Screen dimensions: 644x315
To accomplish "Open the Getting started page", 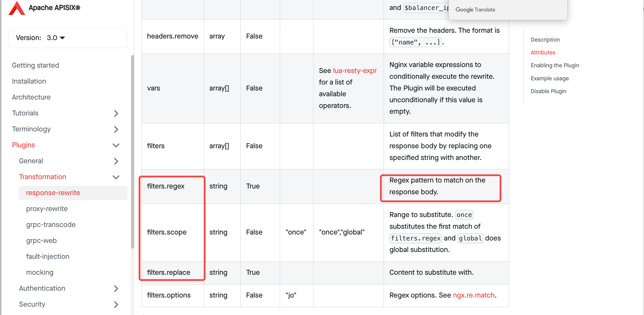I will (x=35, y=65).
